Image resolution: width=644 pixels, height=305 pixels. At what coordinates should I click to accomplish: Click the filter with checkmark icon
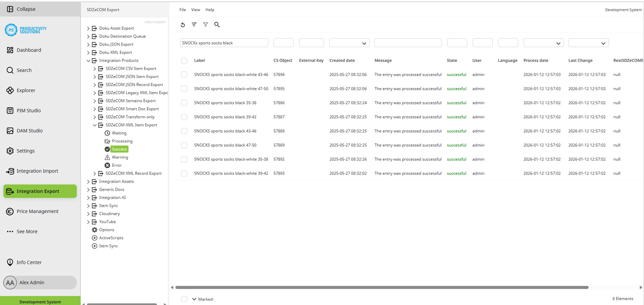(194, 25)
